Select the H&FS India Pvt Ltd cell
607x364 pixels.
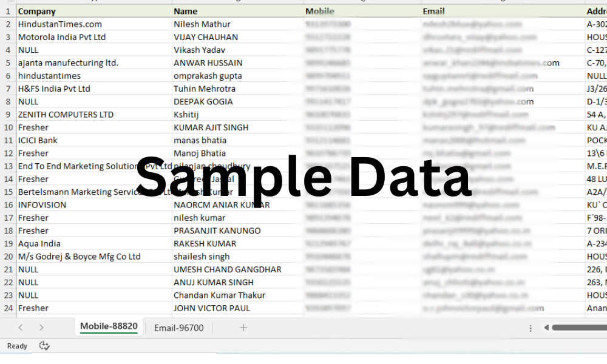[x=94, y=89]
